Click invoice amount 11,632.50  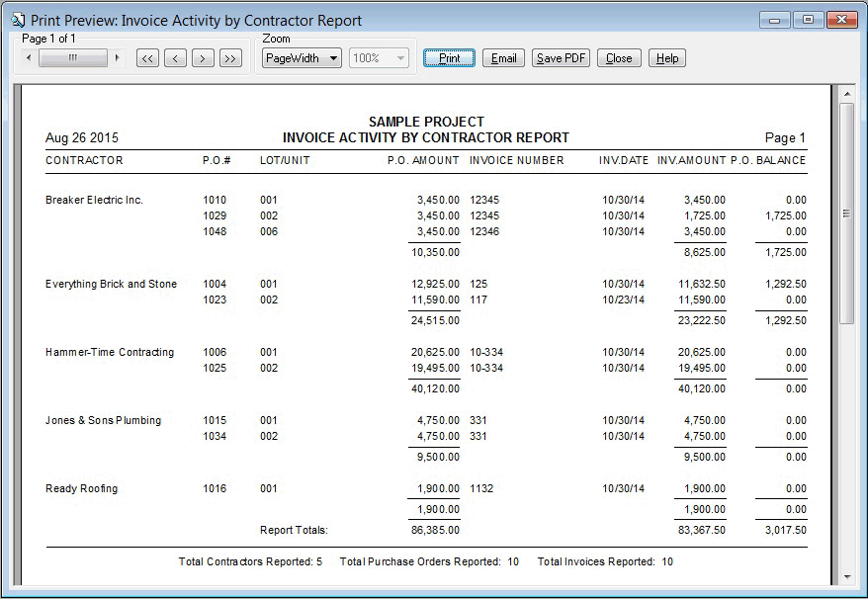(702, 284)
